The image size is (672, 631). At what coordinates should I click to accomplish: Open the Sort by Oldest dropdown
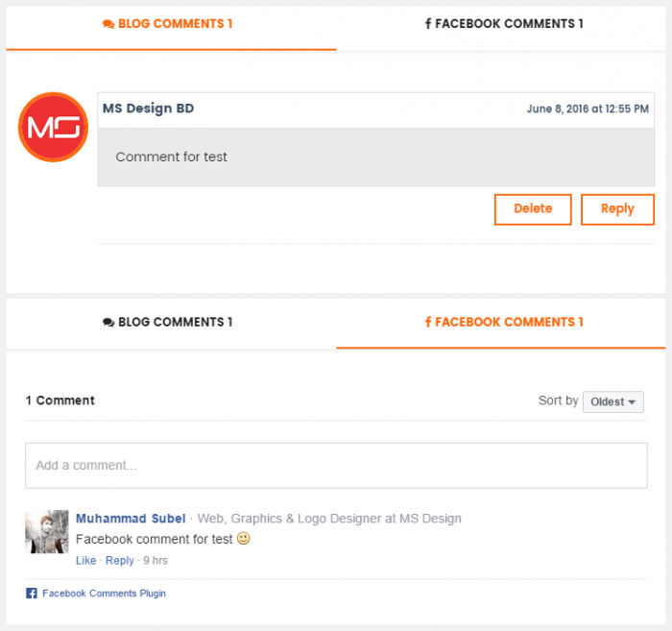point(612,401)
